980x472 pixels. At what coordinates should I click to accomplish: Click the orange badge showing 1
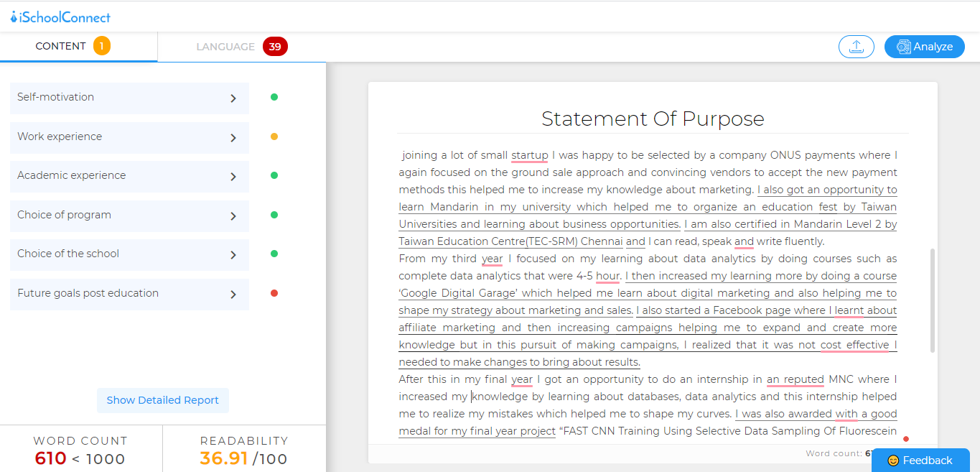(101, 46)
